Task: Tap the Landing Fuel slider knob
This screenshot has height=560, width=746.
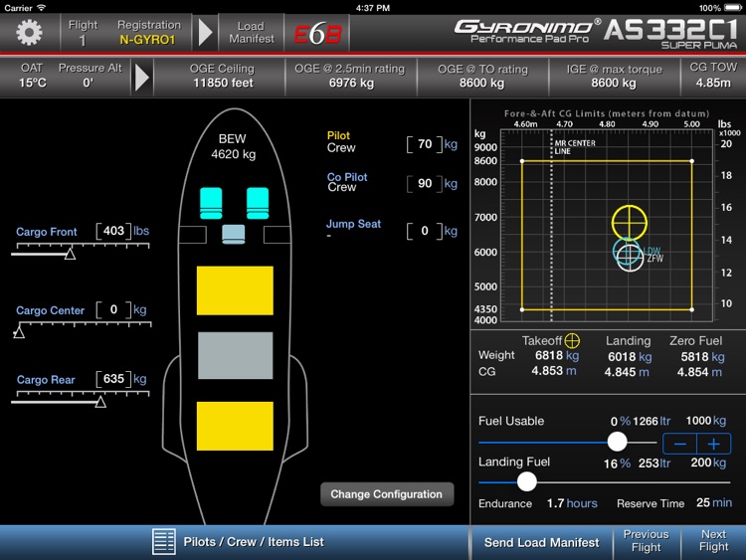Action: [x=526, y=482]
